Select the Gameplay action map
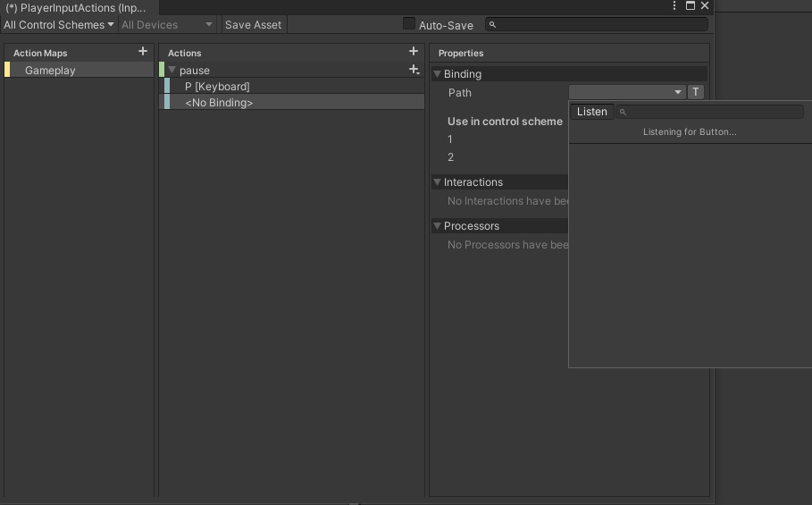This screenshot has height=505, width=812. click(50, 71)
